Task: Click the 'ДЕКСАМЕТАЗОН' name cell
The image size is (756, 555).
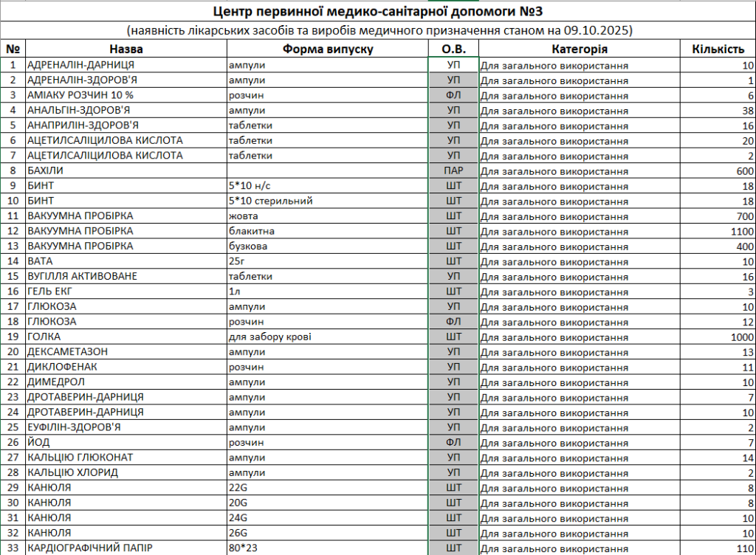Action: [126, 352]
